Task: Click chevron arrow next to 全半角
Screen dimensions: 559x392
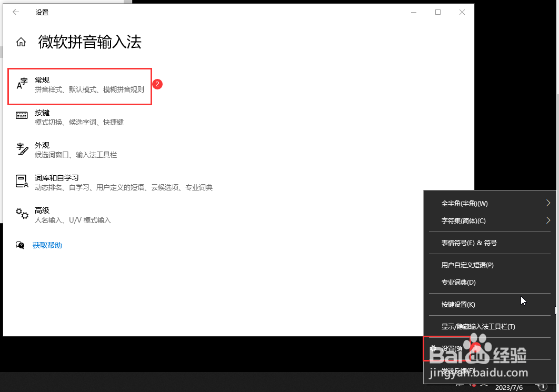Action: click(x=548, y=203)
